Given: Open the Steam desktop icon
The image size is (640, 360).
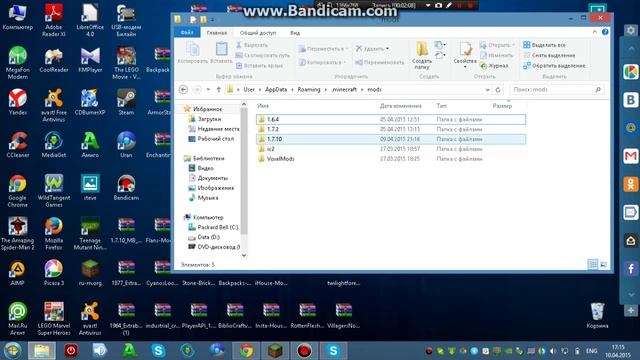Looking at the screenshot, I should click(126, 102).
